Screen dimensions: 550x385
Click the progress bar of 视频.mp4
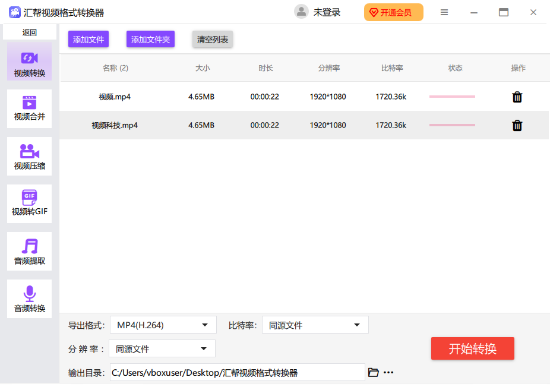452,96
